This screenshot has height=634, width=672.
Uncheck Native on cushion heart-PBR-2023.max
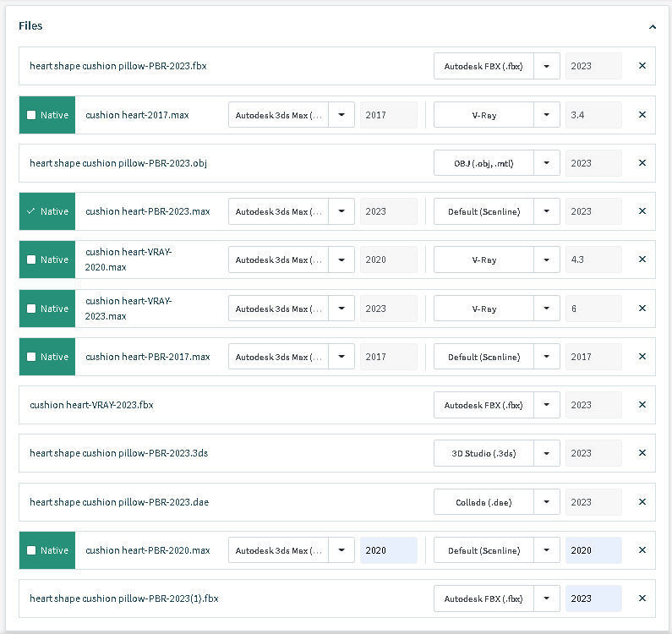[31, 211]
